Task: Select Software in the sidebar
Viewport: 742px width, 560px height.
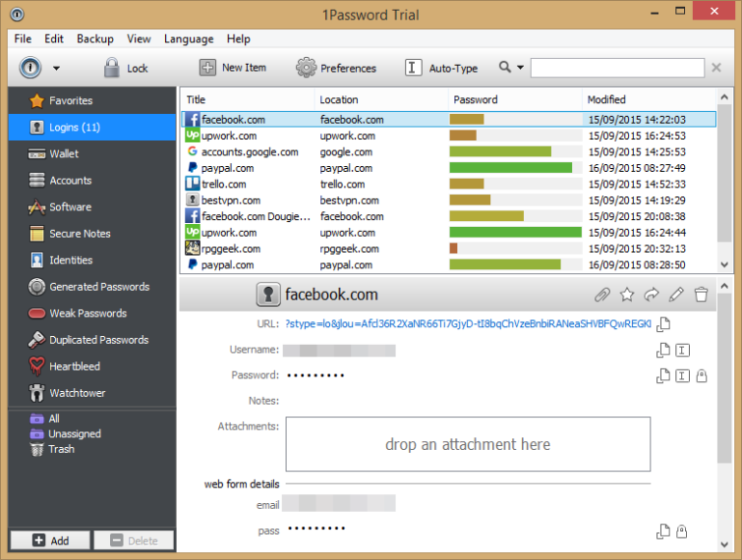Action: coord(91,206)
